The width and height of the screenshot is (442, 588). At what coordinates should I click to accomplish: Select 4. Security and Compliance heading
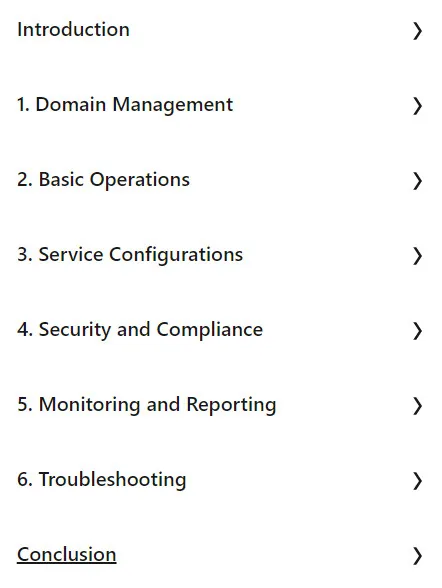(140, 330)
